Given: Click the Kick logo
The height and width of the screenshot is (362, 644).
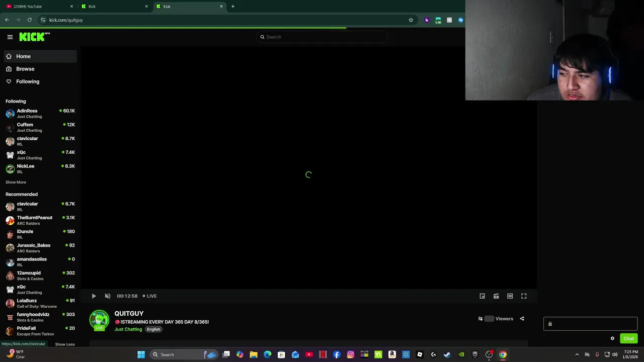Looking at the screenshot, I should [34, 37].
